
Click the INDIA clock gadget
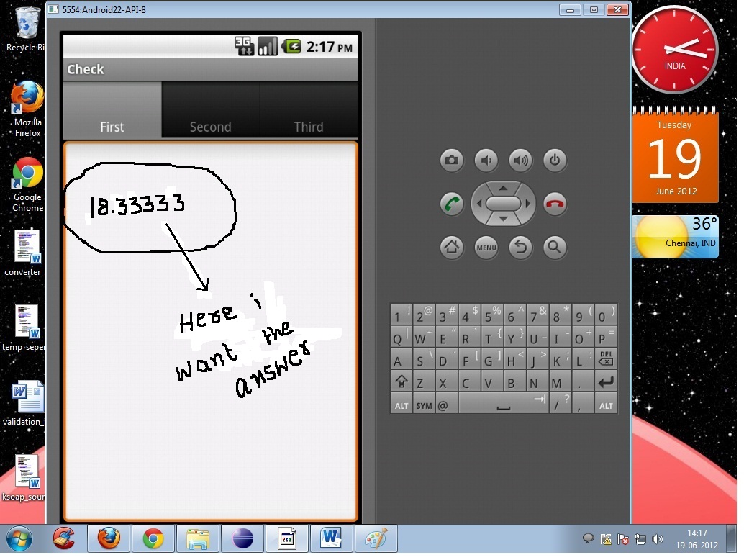coord(675,50)
